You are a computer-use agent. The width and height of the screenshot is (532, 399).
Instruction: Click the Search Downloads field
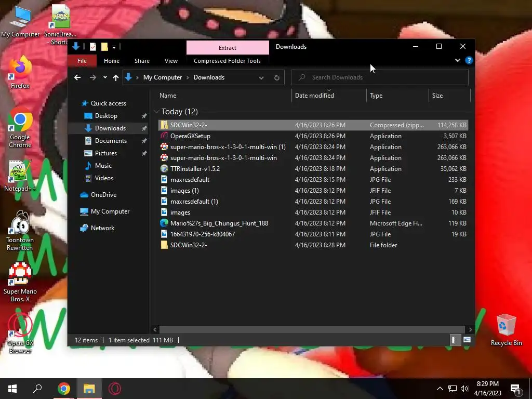(x=380, y=77)
